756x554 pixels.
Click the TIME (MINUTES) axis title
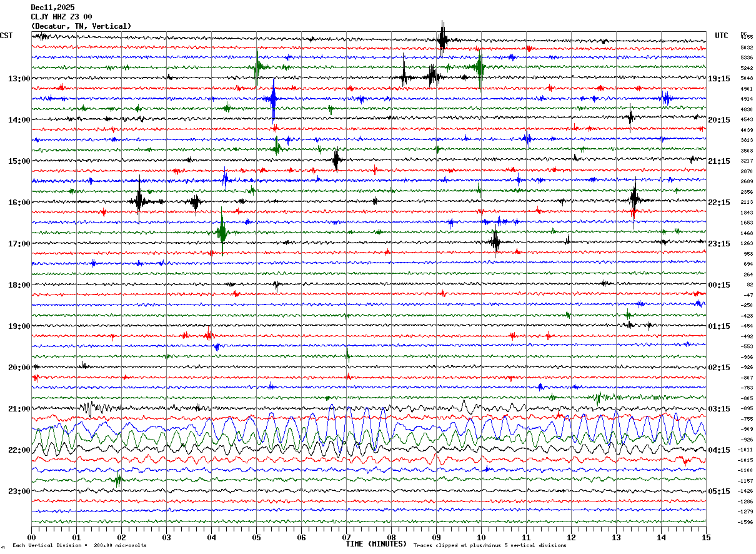376,544
